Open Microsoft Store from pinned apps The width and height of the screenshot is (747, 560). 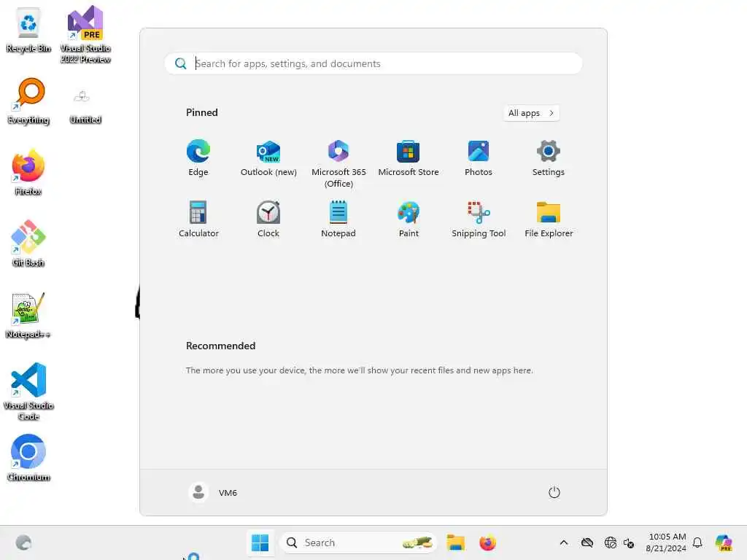point(409,158)
